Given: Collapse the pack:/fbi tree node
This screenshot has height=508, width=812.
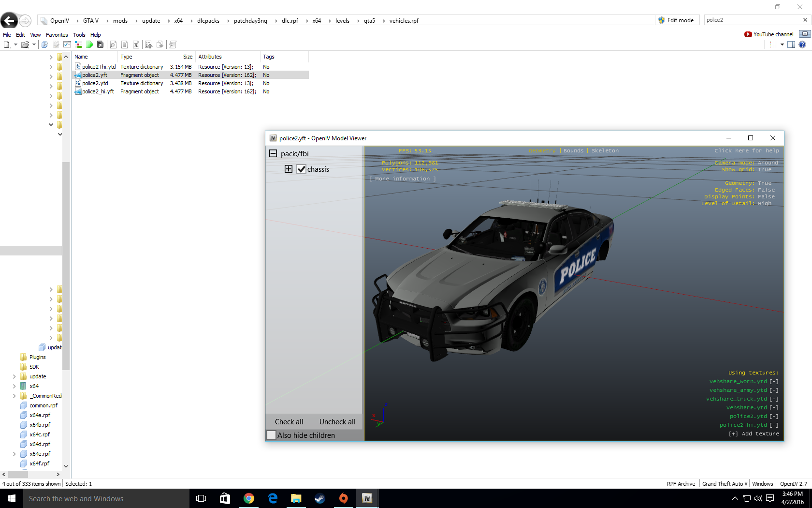Looking at the screenshot, I should point(273,153).
